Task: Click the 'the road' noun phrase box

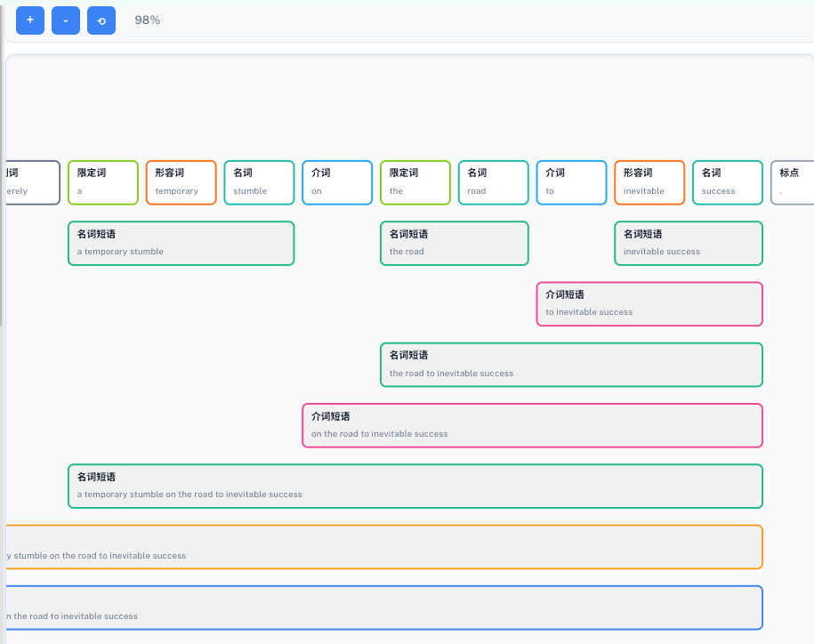Action: click(x=455, y=244)
